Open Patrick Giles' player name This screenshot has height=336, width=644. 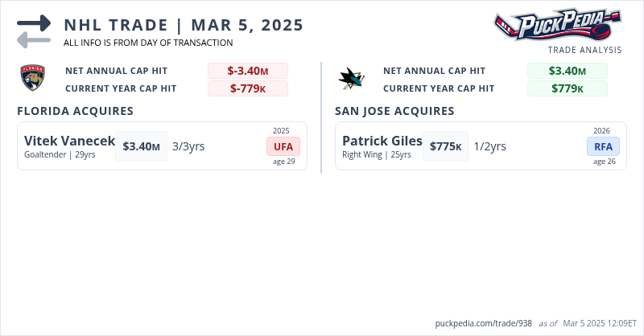[382, 141]
